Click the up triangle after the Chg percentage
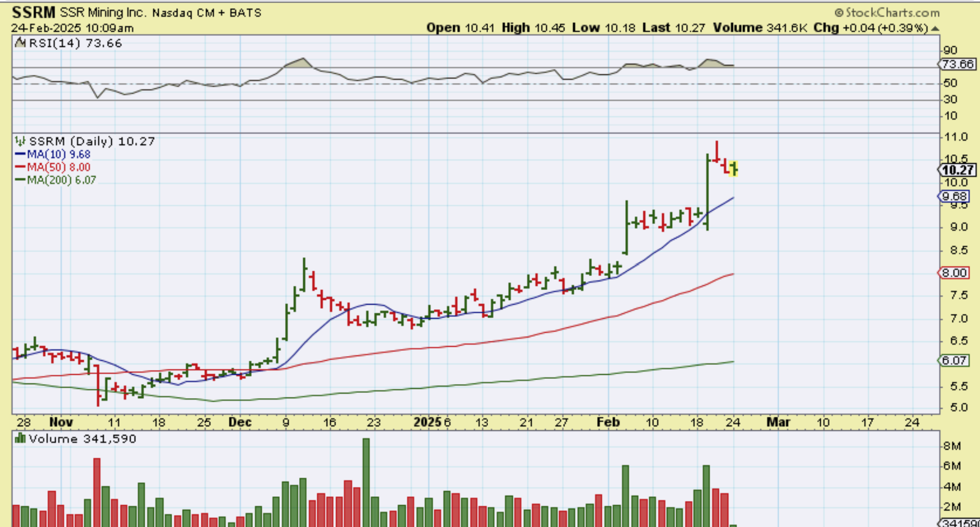Screen dimensions: 980x527 (935, 28)
